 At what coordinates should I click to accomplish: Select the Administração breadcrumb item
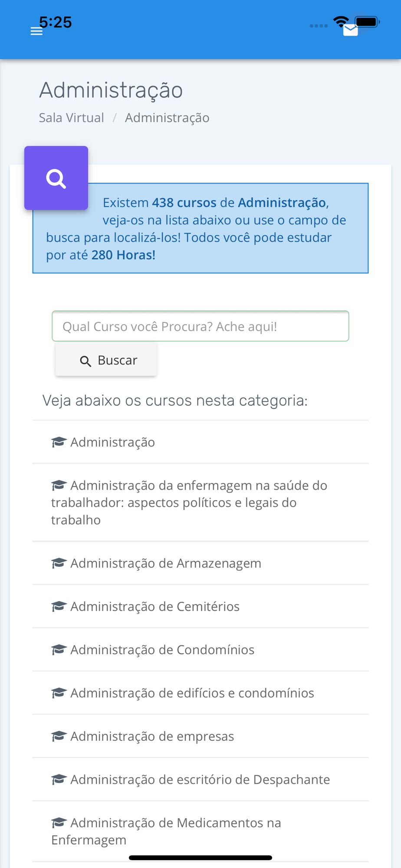[x=167, y=118]
